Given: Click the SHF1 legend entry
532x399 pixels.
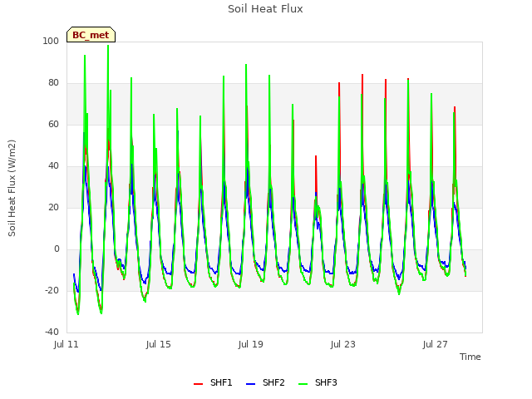Looking at the screenshot, I should (x=213, y=382).
